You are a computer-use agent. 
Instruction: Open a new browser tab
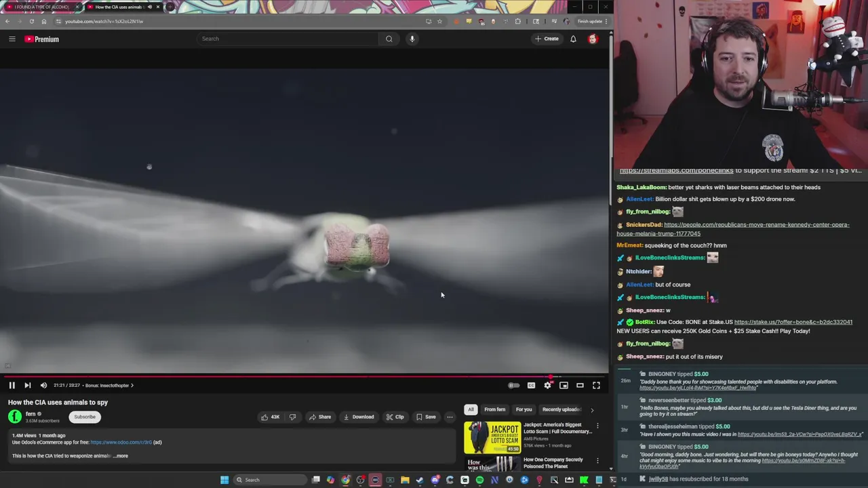click(x=170, y=7)
